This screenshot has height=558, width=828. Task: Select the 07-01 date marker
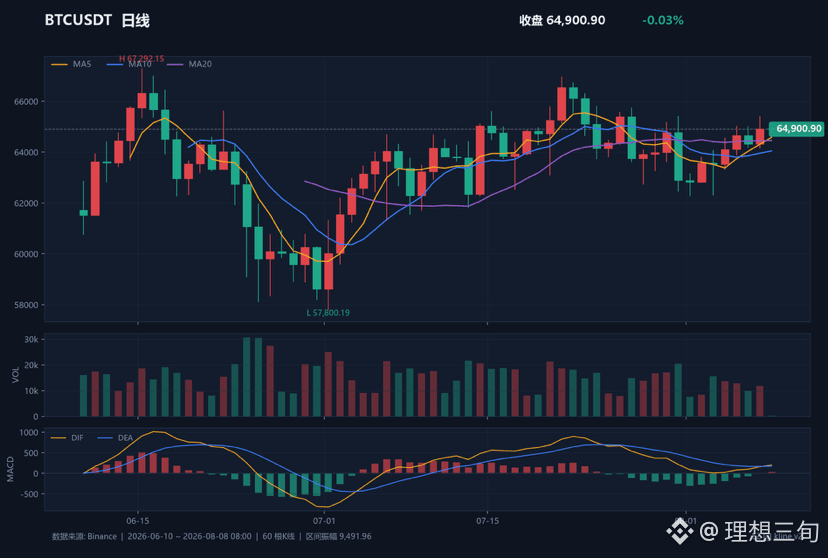324,521
